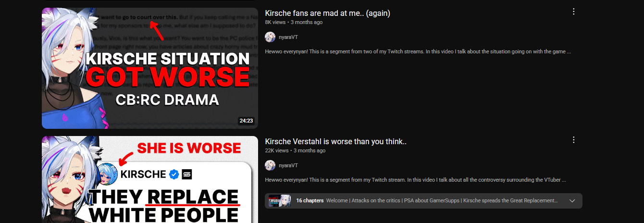Open the "SHE IS WORSE" video thumbnail
This screenshot has width=644, height=223.
point(150,180)
